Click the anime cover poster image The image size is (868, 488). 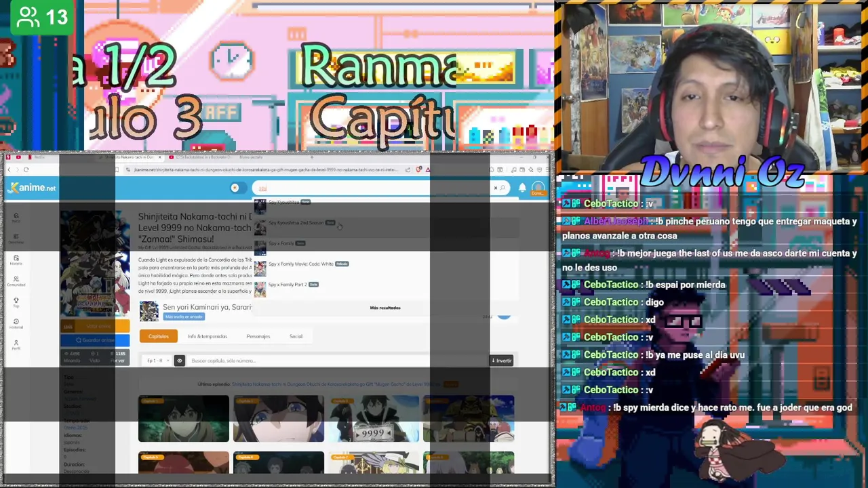[95, 264]
